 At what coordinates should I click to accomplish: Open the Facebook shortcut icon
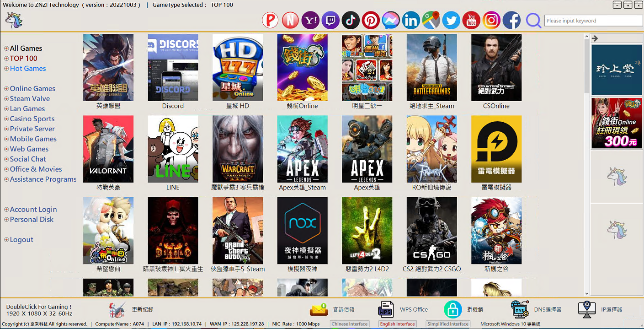(511, 21)
